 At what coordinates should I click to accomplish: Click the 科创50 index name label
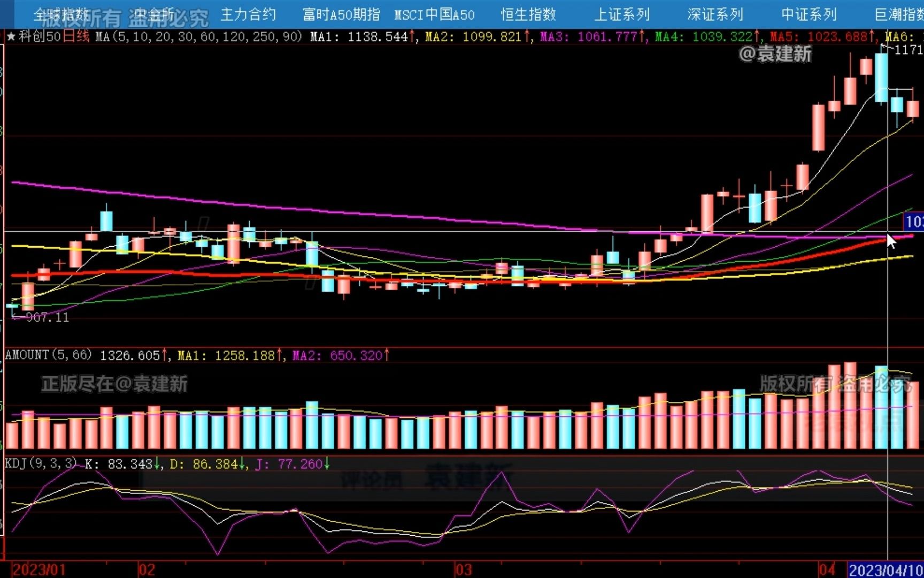click(x=40, y=37)
